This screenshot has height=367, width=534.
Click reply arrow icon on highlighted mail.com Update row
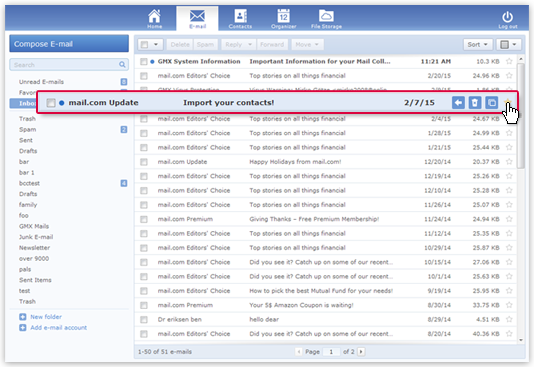point(458,102)
